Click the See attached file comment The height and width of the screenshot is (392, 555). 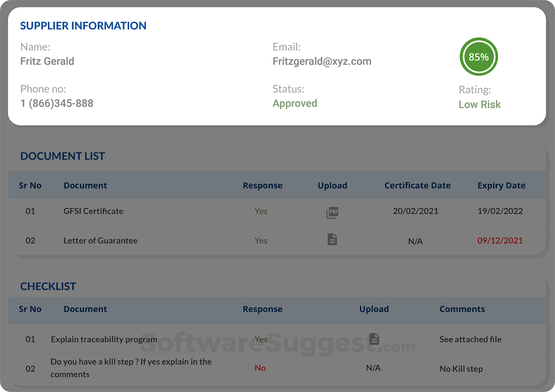[x=470, y=339]
